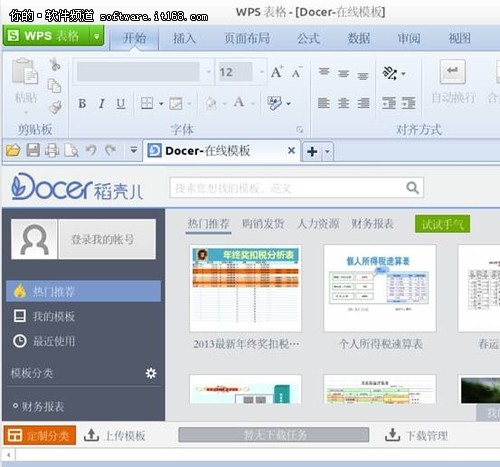Expand the font size dropdown
500x467 pixels.
[x=262, y=72]
